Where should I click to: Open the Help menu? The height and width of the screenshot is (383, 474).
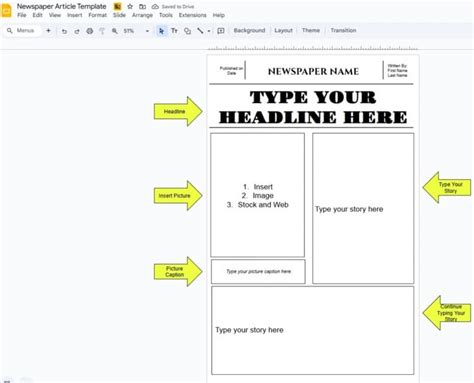tap(219, 15)
